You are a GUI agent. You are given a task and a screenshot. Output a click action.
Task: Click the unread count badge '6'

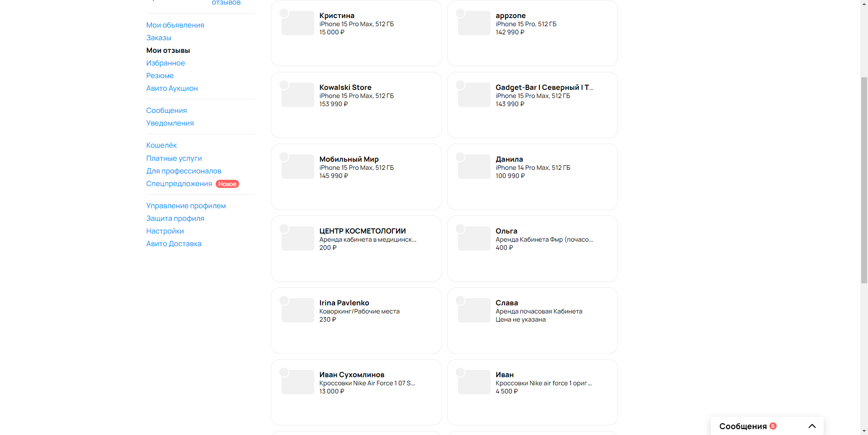pos(773,426)
